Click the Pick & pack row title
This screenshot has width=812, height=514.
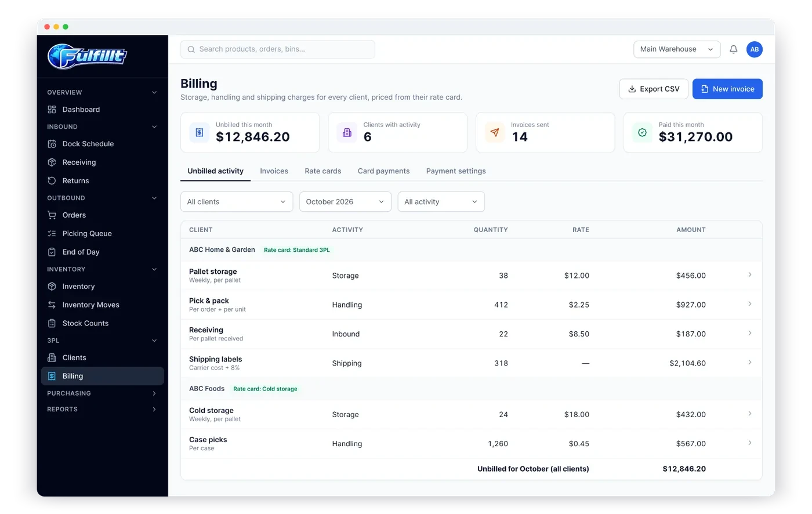tap(209, 301)
